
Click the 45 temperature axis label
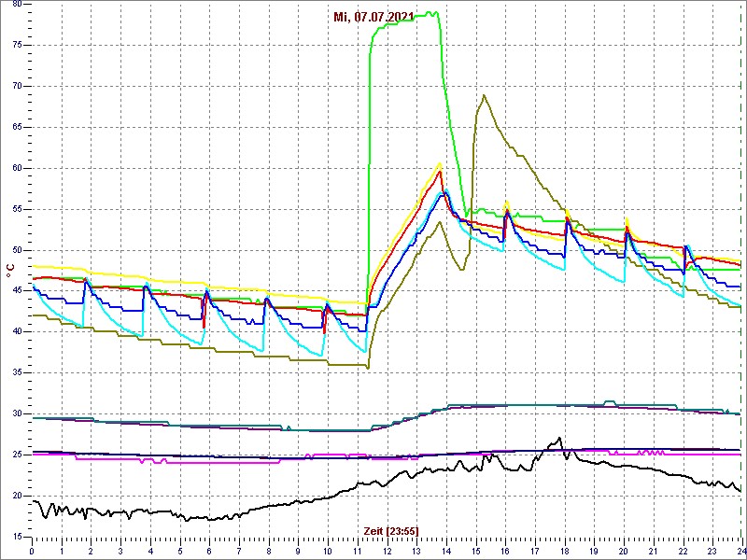click(17, 291)
